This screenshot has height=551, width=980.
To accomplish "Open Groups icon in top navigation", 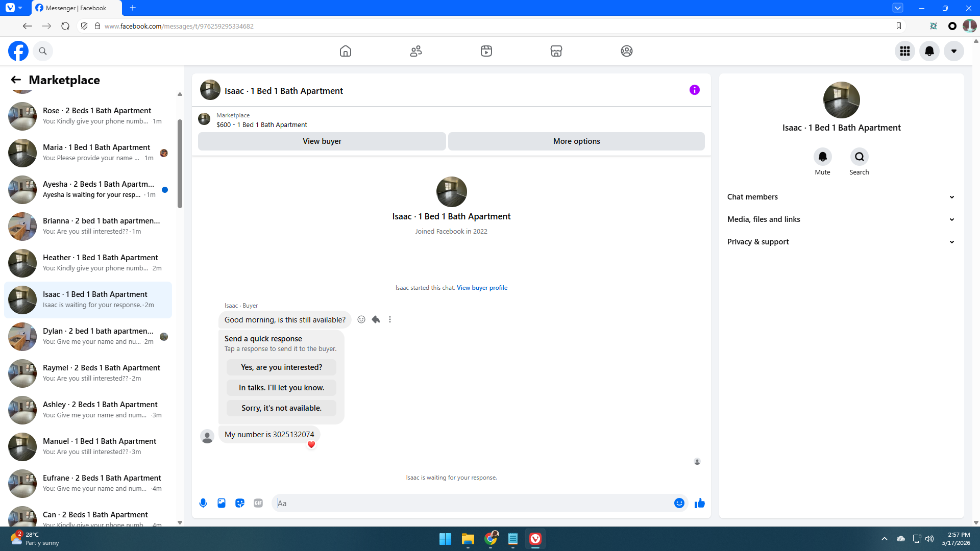I will pyautogui.click(x=627, y=51).
